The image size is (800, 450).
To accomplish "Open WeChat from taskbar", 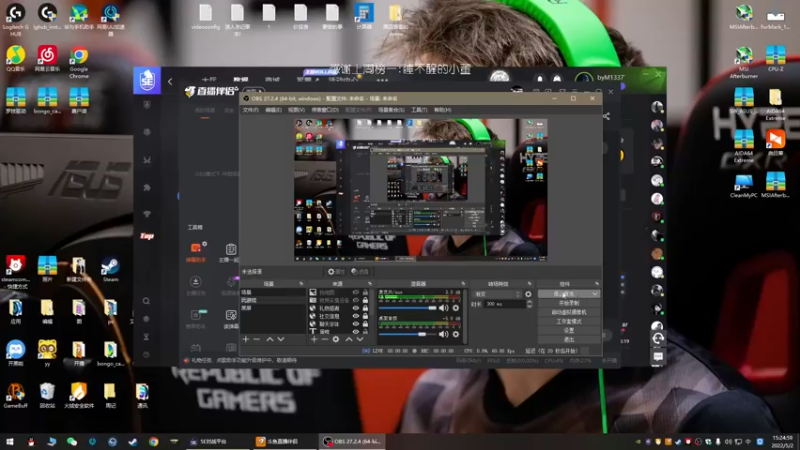I will pos(72,441).
